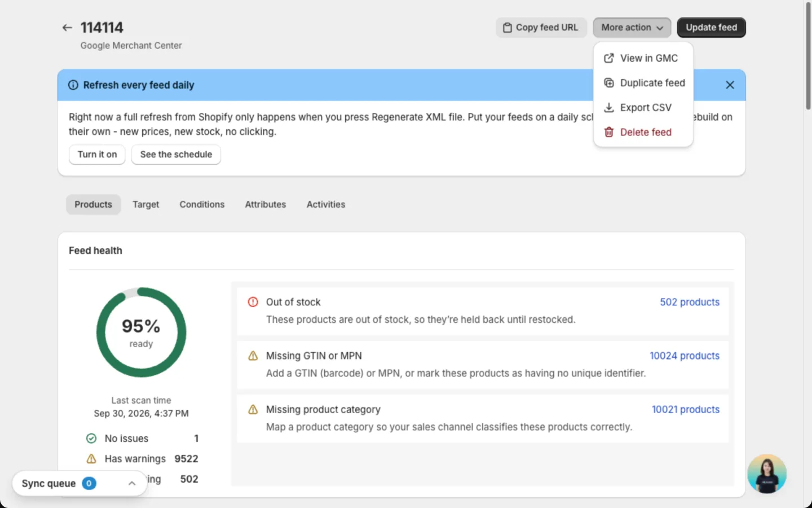Click the info icon in the refresh banner
Viewport: 812px width, 508px height.
click(x=73, y=85)
